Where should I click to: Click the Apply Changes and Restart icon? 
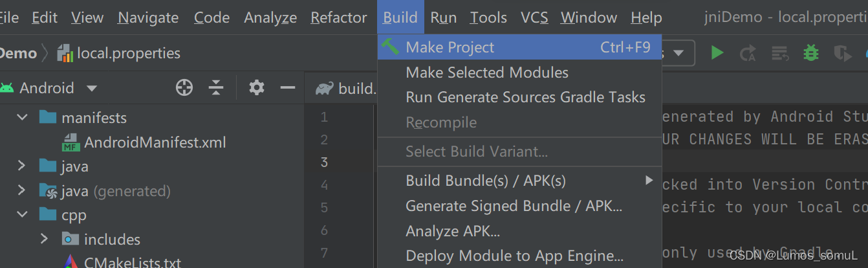click(x=748, y=53)
